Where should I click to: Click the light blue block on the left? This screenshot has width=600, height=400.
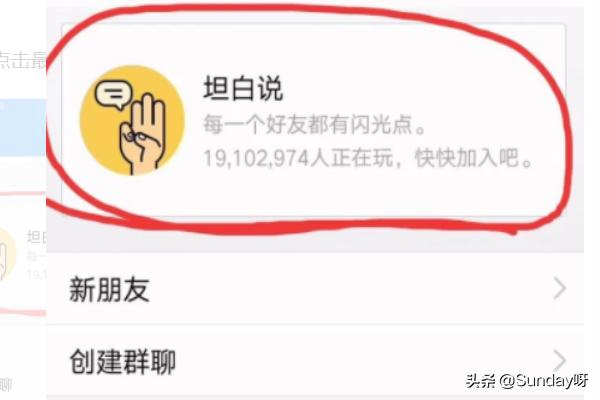coord(23,127)
